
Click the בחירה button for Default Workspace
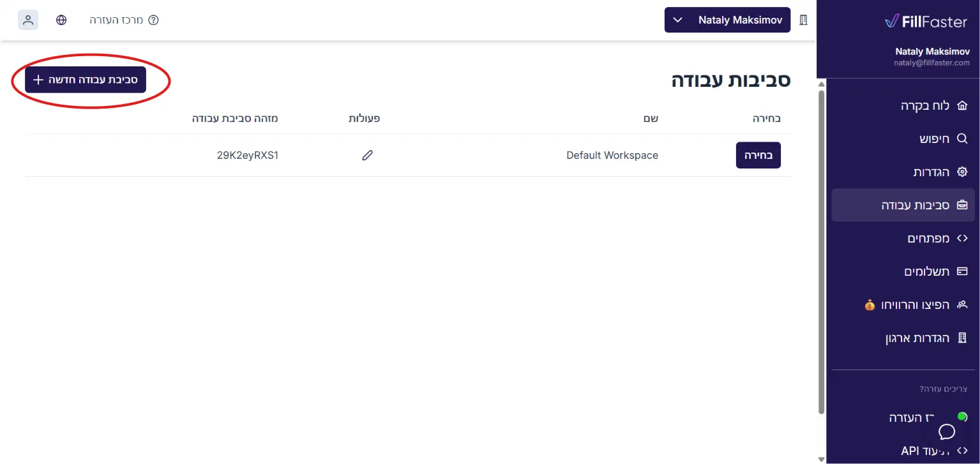click(758, 155)
